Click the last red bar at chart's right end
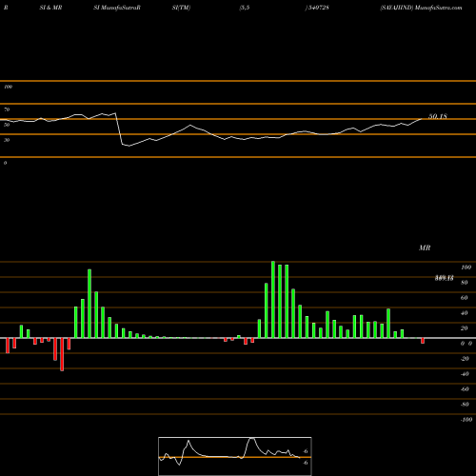Screen dimensions: 476x476 pos(423,341)
